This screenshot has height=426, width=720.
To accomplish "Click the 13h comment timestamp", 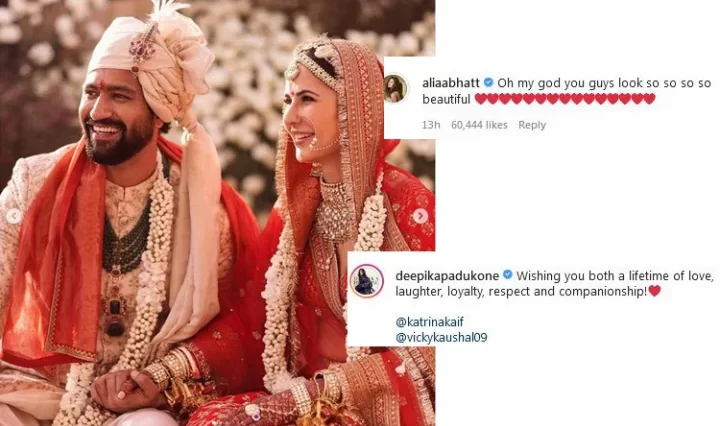I will coord(431,125).
